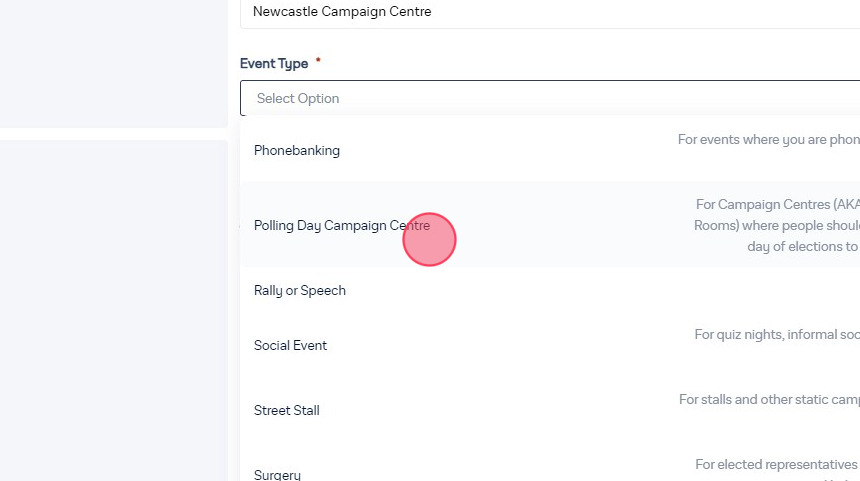Click the Phonebanking description text
860x481 pixels.
click(x=768, y=140)
